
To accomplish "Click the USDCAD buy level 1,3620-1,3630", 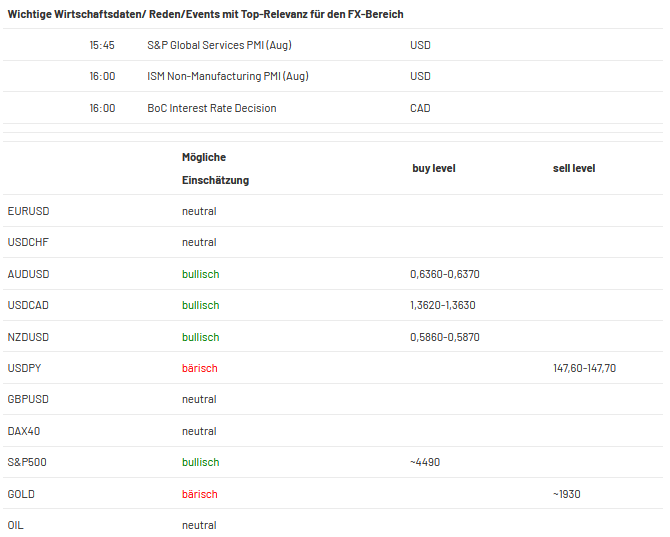I will point(443,305).
